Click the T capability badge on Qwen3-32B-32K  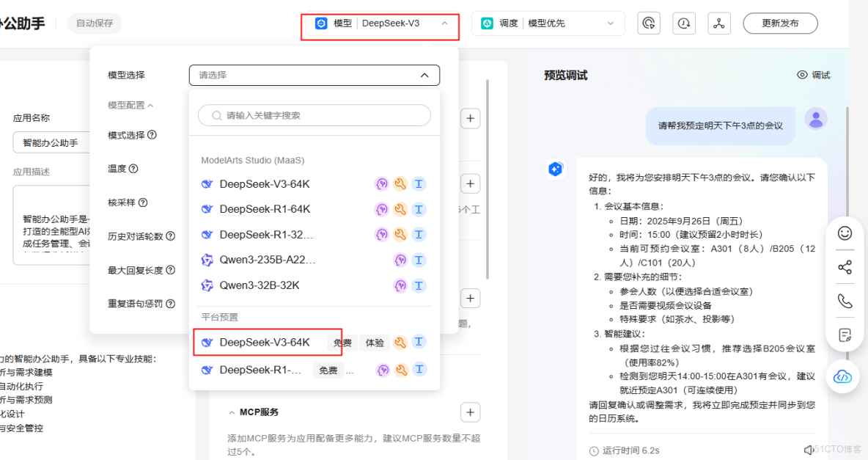419,285
